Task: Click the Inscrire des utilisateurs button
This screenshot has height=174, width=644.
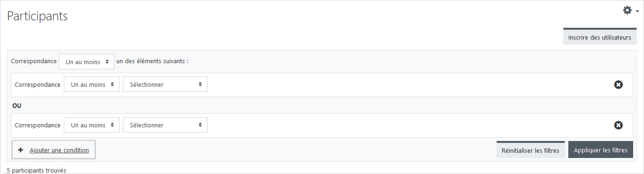Action: tap(600, 37)
